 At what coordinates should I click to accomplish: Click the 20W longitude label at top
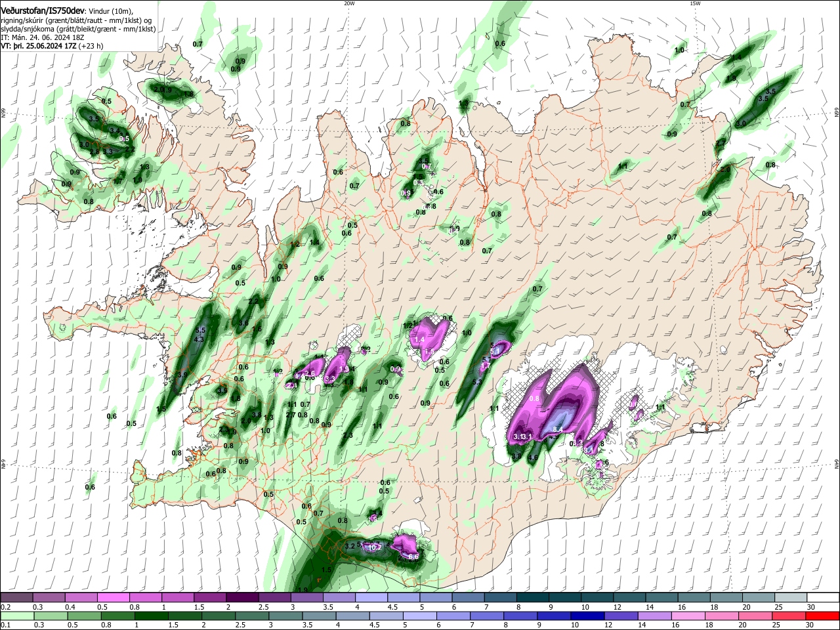tap(348, 3)
